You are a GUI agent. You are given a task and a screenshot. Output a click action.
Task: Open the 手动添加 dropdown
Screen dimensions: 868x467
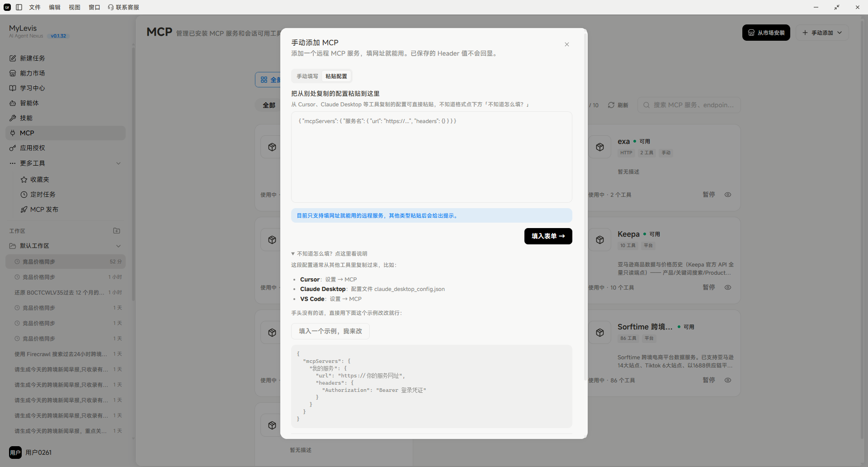822,33
